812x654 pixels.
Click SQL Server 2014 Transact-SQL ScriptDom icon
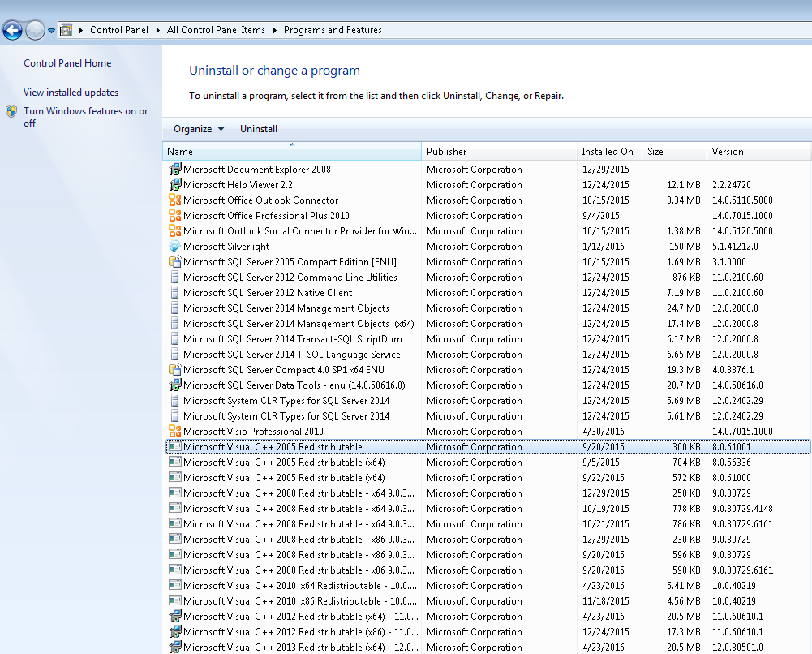tap(175, 338)
